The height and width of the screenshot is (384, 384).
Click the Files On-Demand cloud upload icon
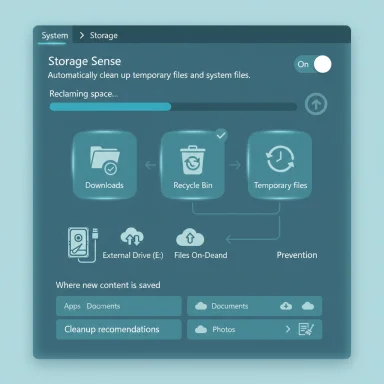point(190,237)
